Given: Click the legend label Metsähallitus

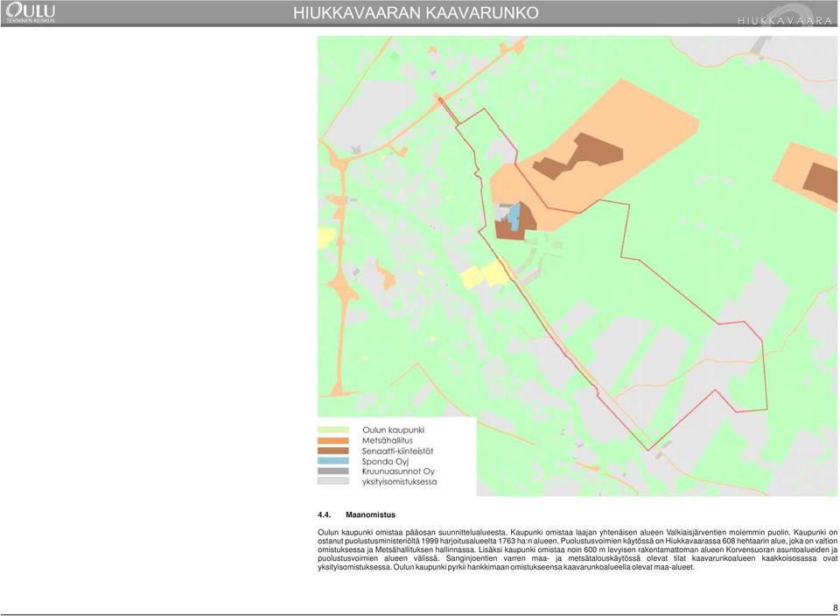Looking at the screenshot, I should click(388, 440).
